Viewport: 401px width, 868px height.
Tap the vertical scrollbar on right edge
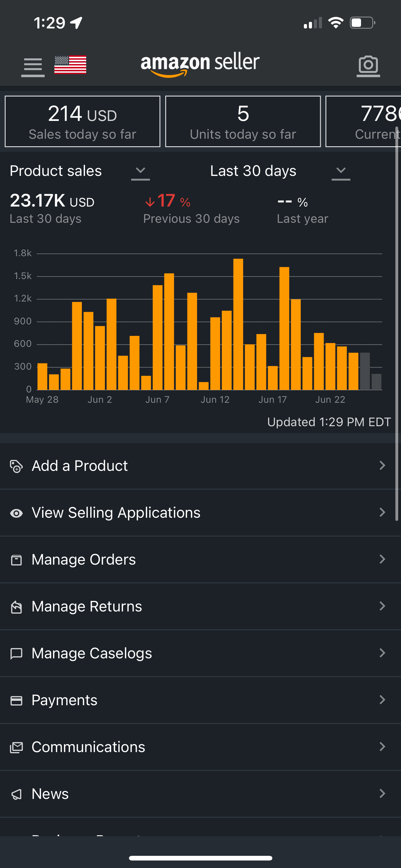click(x=397, y=323)
